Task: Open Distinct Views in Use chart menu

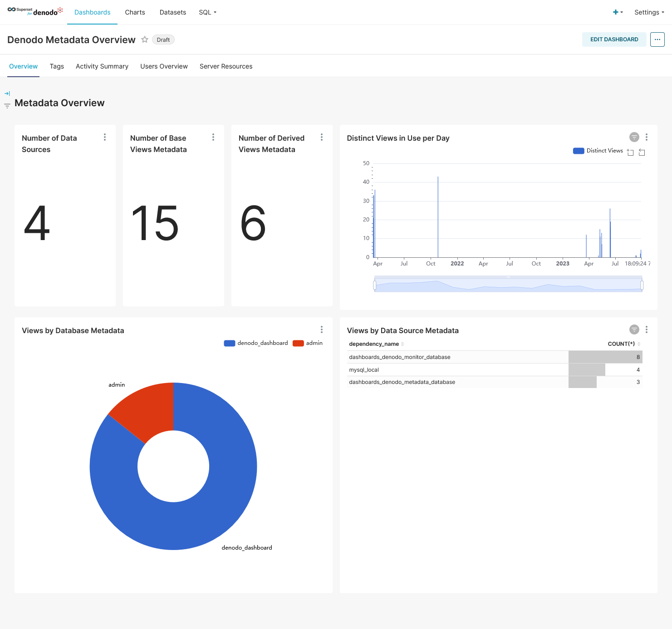Action: tap(647, 137)
